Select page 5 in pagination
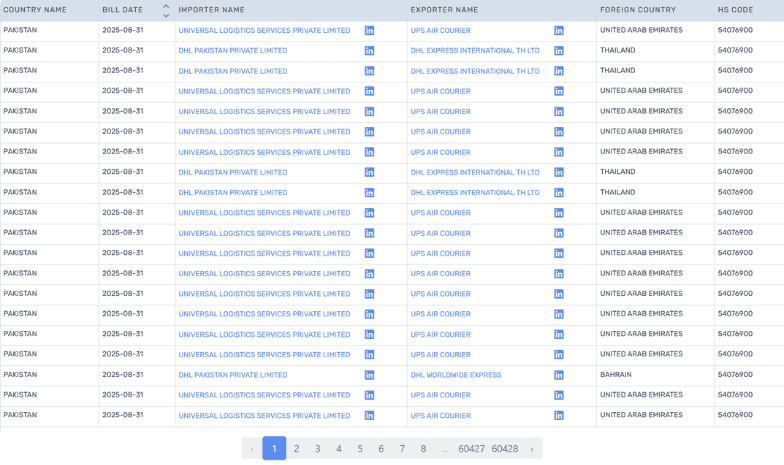This screenshot has width=784, height=465. click(x=360, y=449)
